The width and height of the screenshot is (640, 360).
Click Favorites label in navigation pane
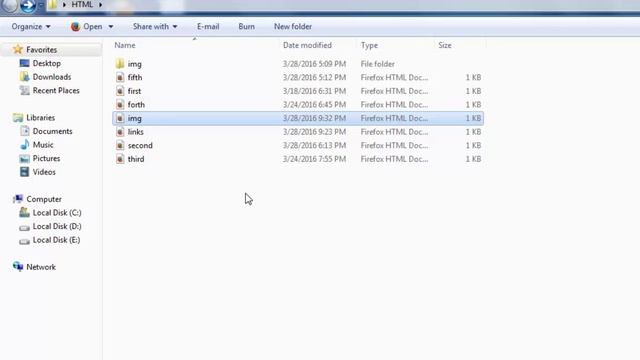pos(42,49)
